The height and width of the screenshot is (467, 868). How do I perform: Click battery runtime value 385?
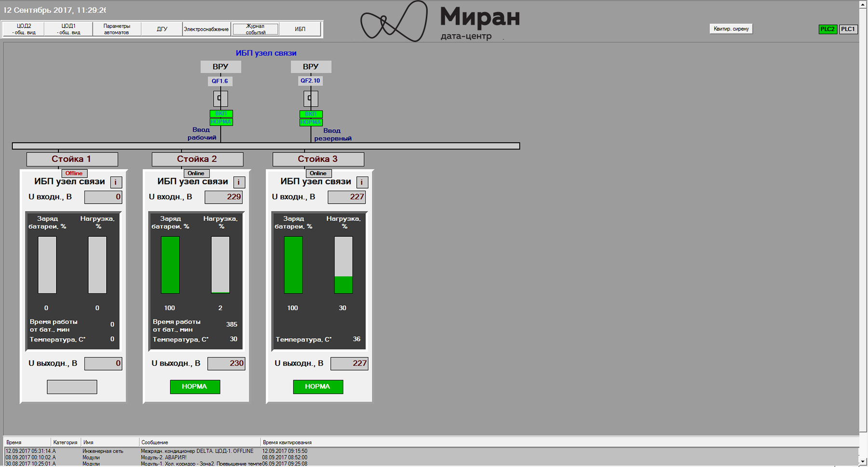231,325
